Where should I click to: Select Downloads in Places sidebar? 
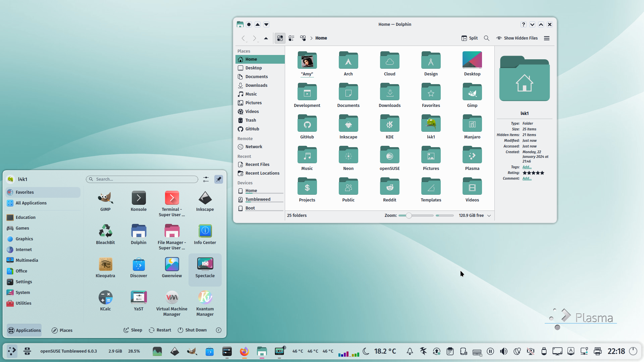point(260,85)
